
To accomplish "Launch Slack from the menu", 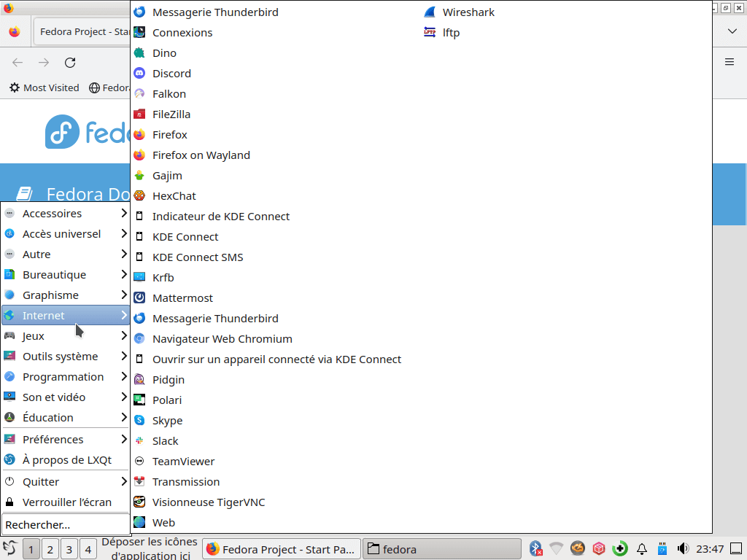I will pos(156,441).
